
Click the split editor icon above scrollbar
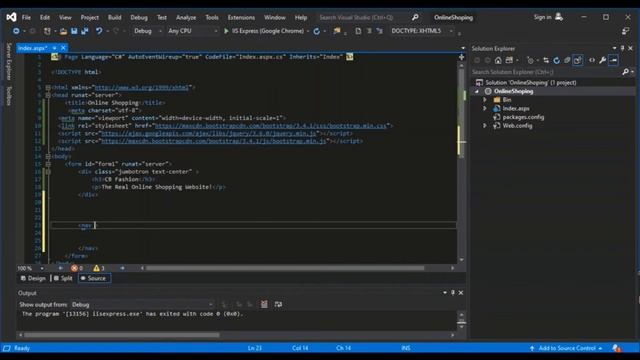(461, 57)
